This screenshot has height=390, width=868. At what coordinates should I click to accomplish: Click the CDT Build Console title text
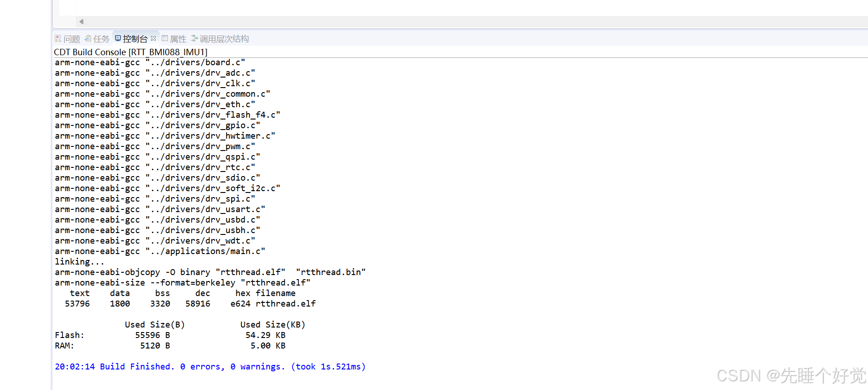click(x=131, y=52)
